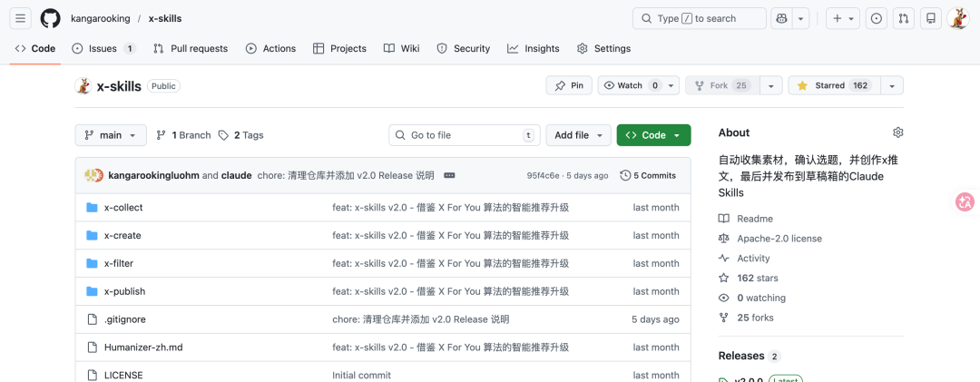Image resolution: width=980 pixels, height=382 pixels.
Task: Switch to the Actions tab
Action: tap(270, 48)
